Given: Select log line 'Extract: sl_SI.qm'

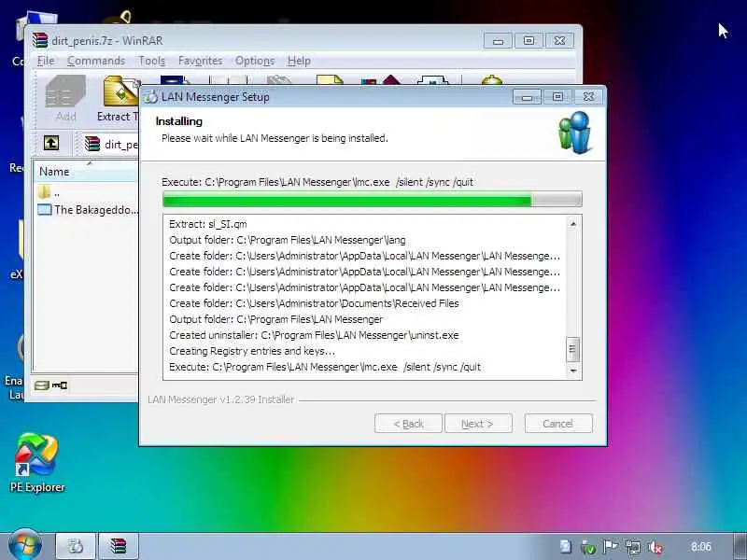Looking at the screenshot, I should click(x=207, y=224).
